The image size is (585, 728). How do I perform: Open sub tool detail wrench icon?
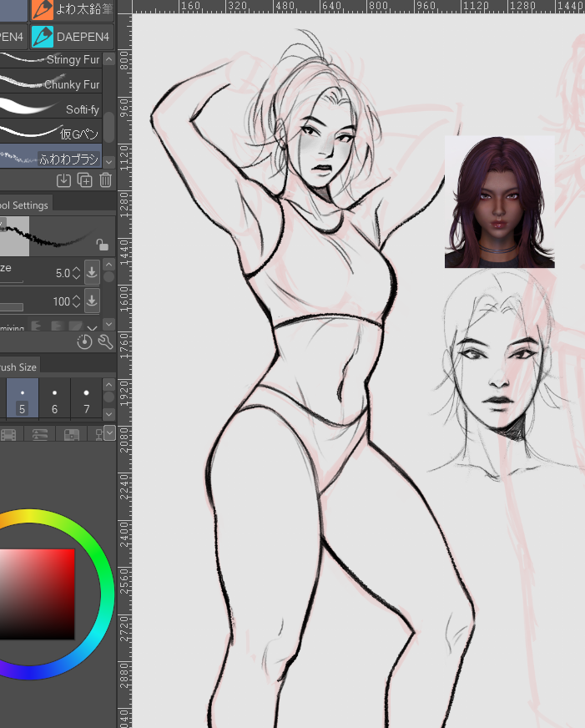105,341
